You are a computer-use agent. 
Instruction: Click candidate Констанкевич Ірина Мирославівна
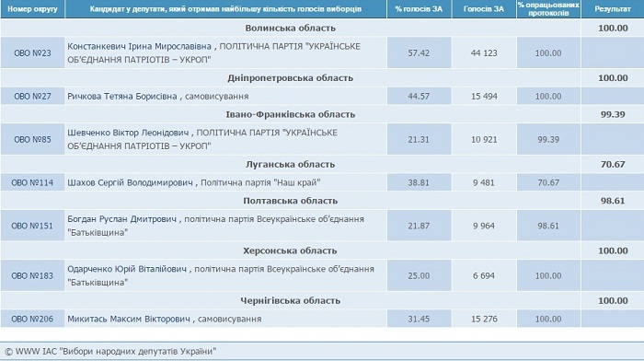point(139,46)
